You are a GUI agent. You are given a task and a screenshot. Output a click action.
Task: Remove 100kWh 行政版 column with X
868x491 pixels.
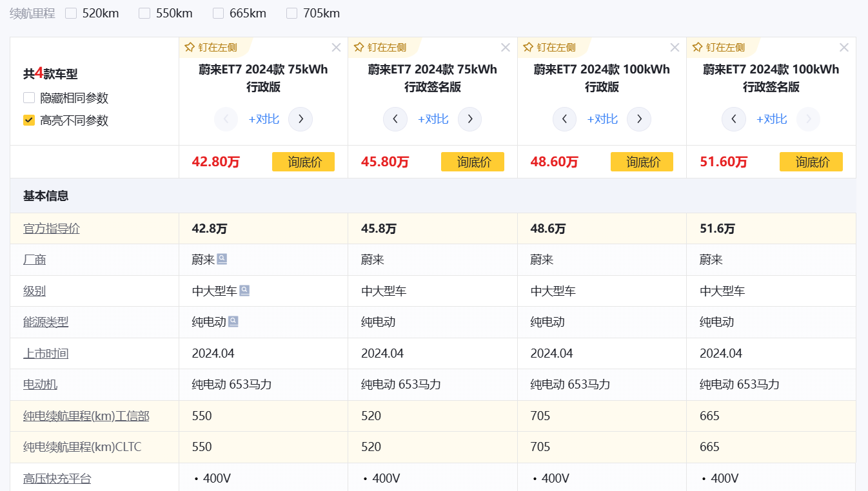[675, 48]
